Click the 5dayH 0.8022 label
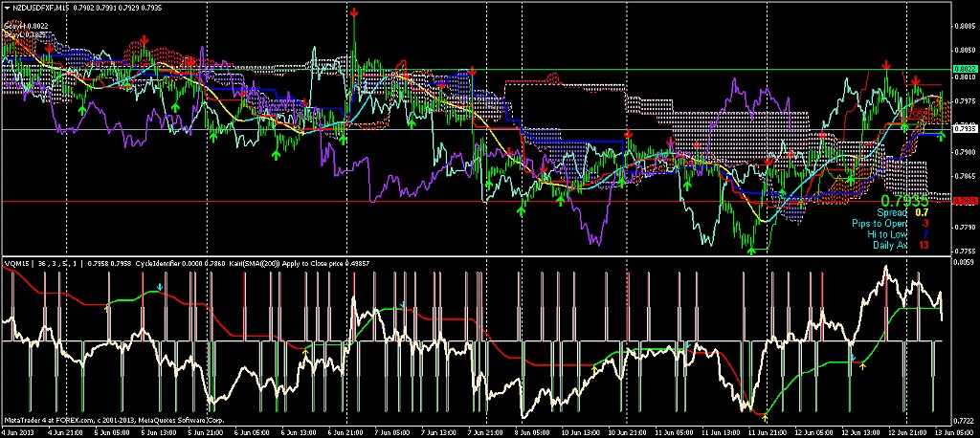The image size is (980, 438). coord(26,26)
